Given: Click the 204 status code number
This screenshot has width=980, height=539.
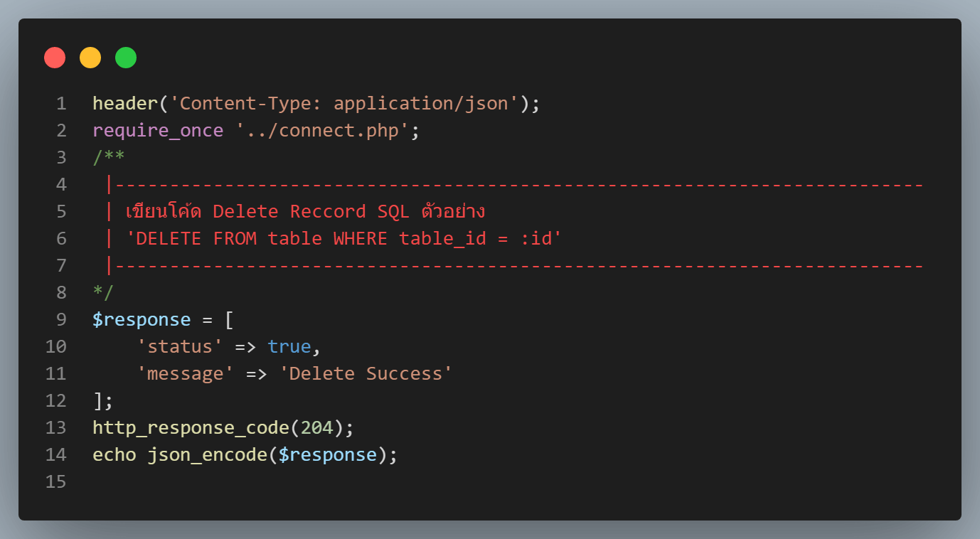Looking at the screenshot, I should tap(316, 427).
